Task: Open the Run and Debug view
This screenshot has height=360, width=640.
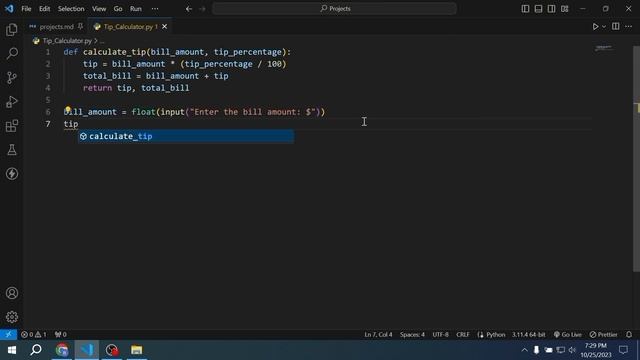Action: pos(12,102)
